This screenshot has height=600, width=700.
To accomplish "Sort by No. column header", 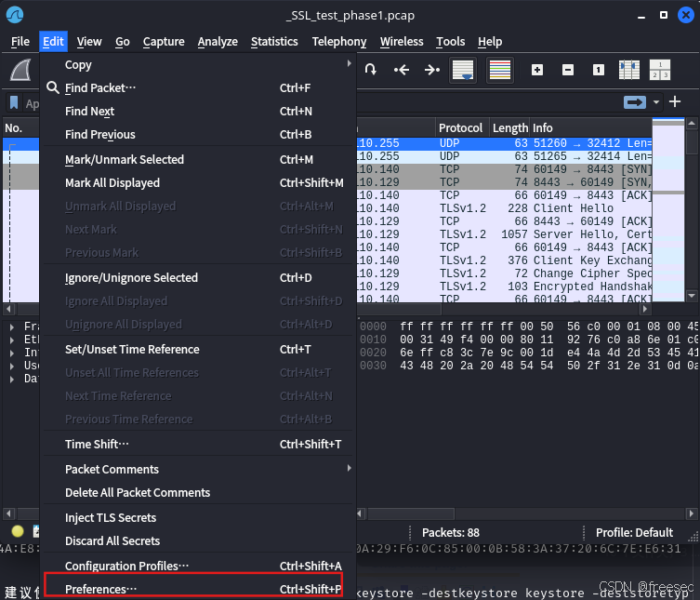I will [21, 127].
